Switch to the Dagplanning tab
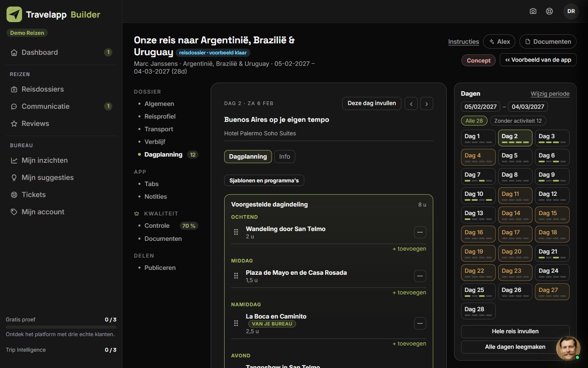The image size is (588, 368). click(x=248, y=157)
